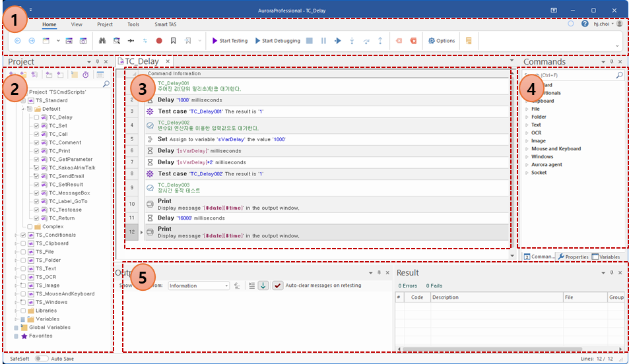Open the Information dropdown in Output panel
The height and width of the screenshot is (364, 629).
(198, 286)
